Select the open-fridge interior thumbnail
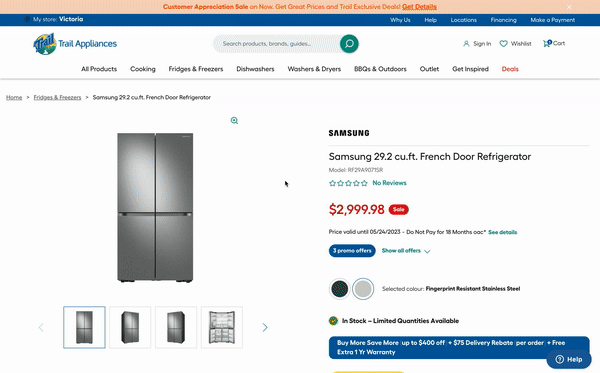 [222, 327]
